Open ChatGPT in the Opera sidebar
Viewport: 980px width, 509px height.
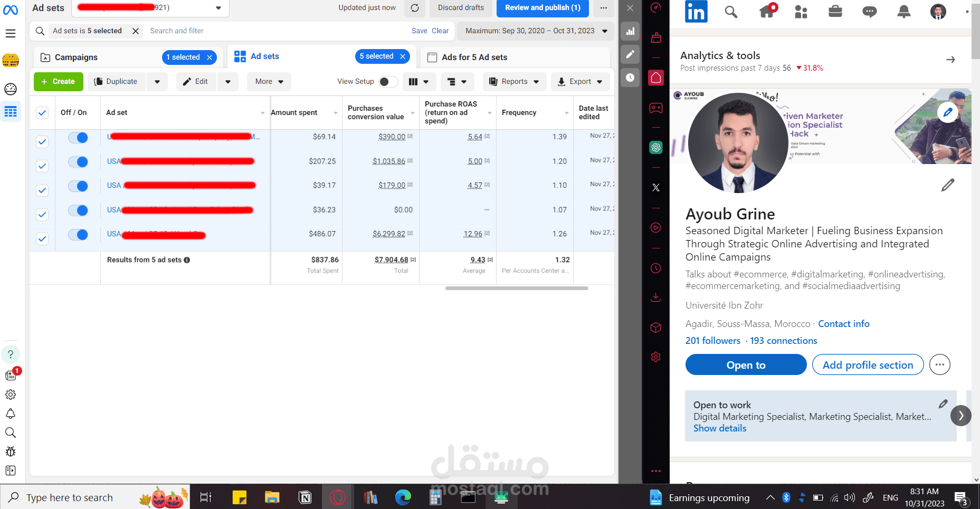point(656,147)
